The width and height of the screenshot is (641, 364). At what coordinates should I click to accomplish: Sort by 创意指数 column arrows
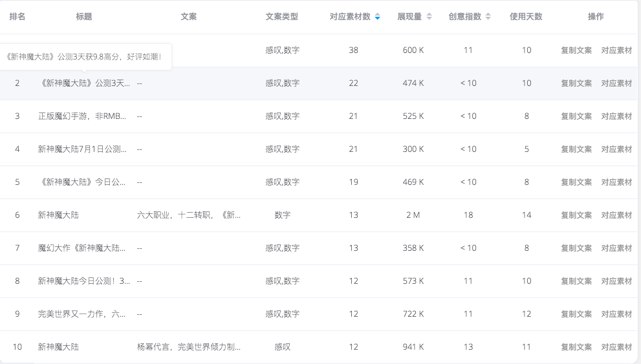point(488,17)
